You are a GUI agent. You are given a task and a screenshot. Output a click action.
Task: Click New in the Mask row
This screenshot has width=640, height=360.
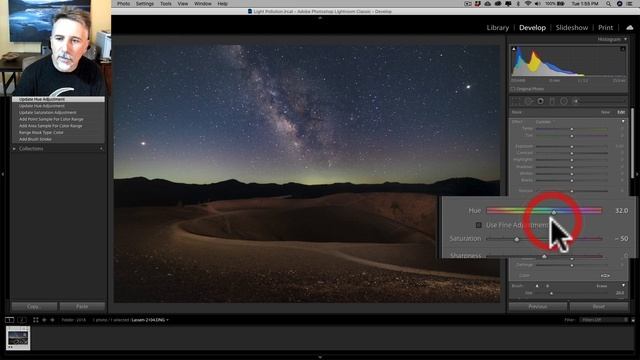605,112
